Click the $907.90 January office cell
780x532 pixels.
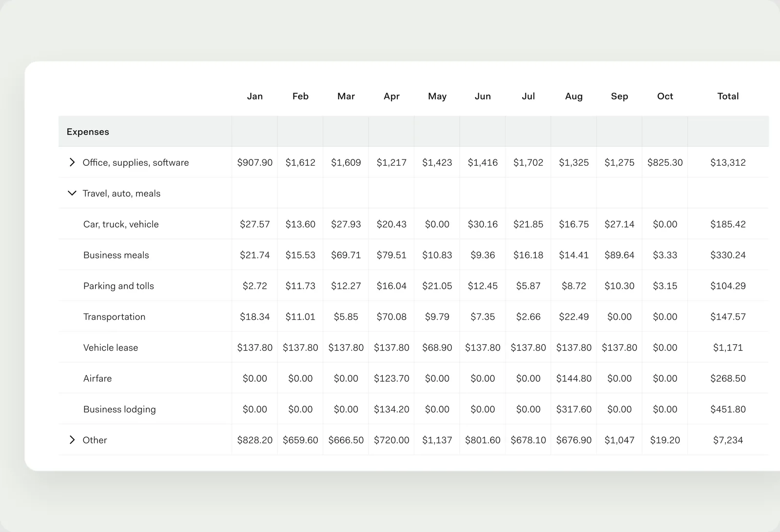tap(255, 162)
